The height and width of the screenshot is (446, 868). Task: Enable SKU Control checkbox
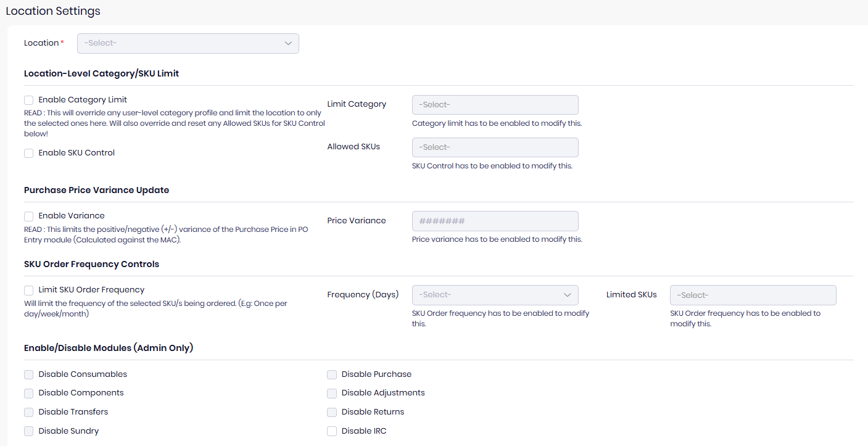[x=29, y=153]
